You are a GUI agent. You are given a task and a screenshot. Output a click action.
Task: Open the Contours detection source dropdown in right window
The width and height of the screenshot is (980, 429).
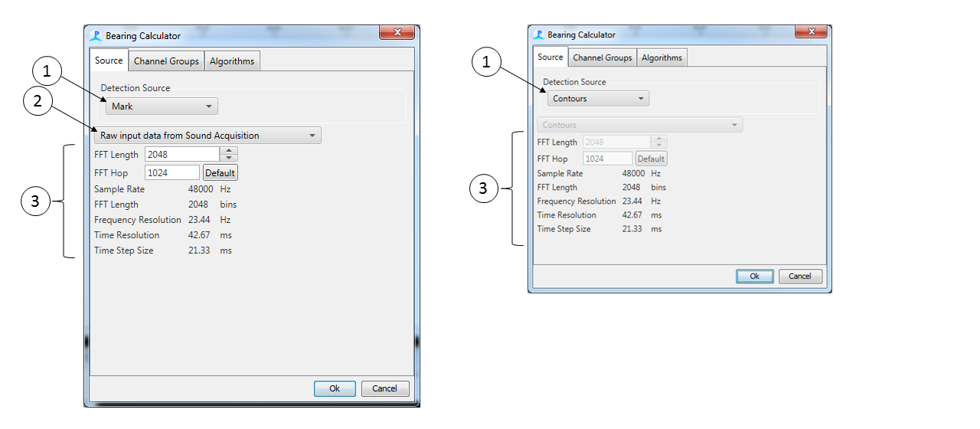598,99
